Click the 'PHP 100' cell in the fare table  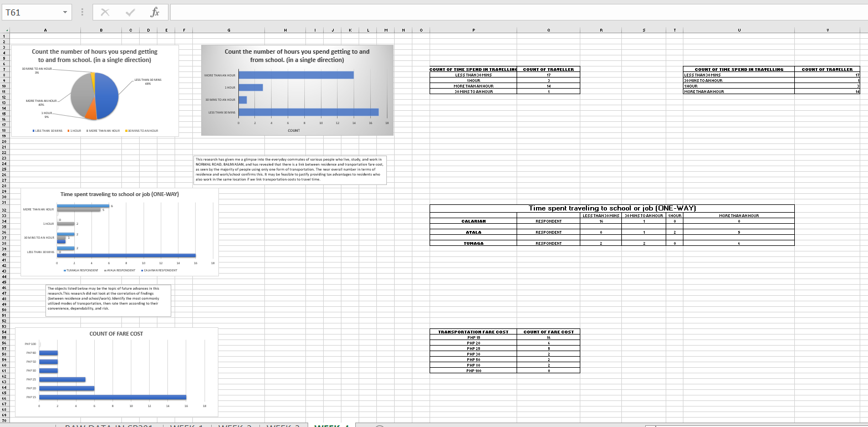coord(473,371)
